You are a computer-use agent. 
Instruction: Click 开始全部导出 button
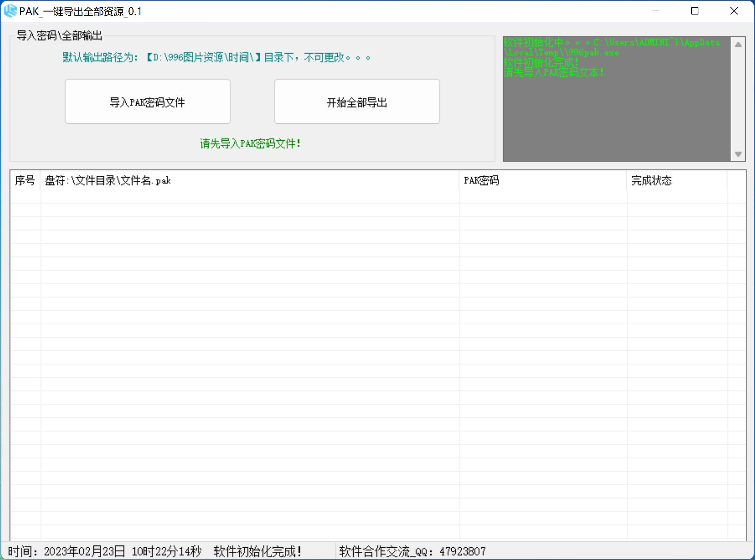(x=357, y=102)
